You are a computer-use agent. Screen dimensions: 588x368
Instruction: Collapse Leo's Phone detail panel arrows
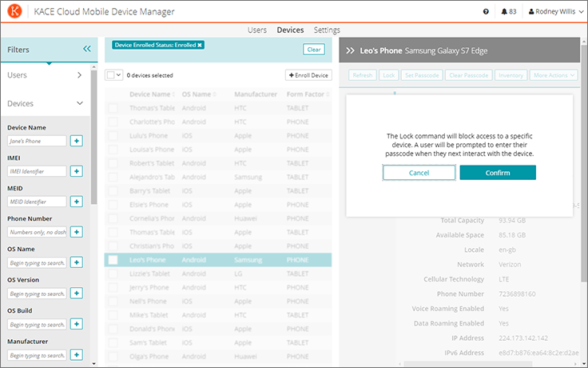click(x=350, y=50)
